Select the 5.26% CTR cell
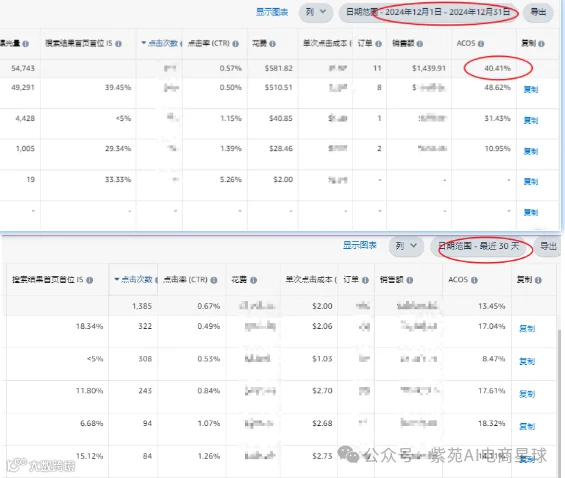Viewport: 565px width, 478px height. tap(231, 179)
